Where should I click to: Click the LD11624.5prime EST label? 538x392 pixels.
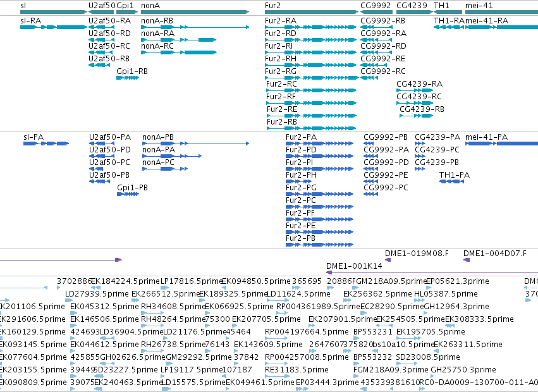pyautogui.click(x=298, y=294)
